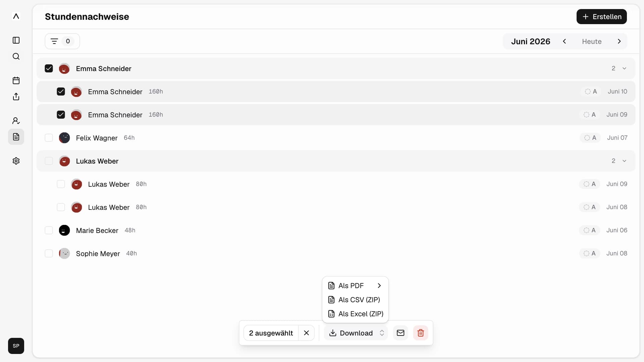644x362 pixels.
Task: Collapse Emma Schneider group chevron
Action: point(624,68)
